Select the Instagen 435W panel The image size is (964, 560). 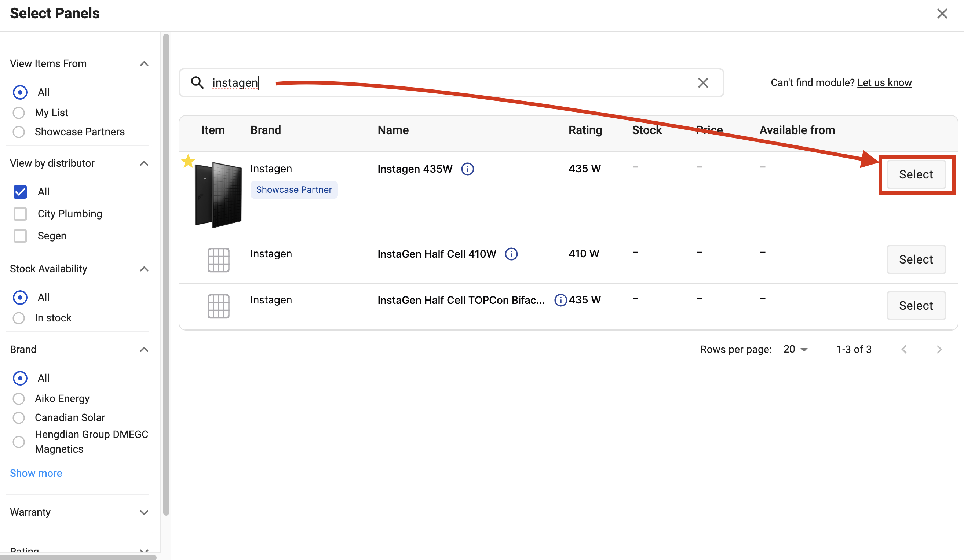[x=916, y=175]
